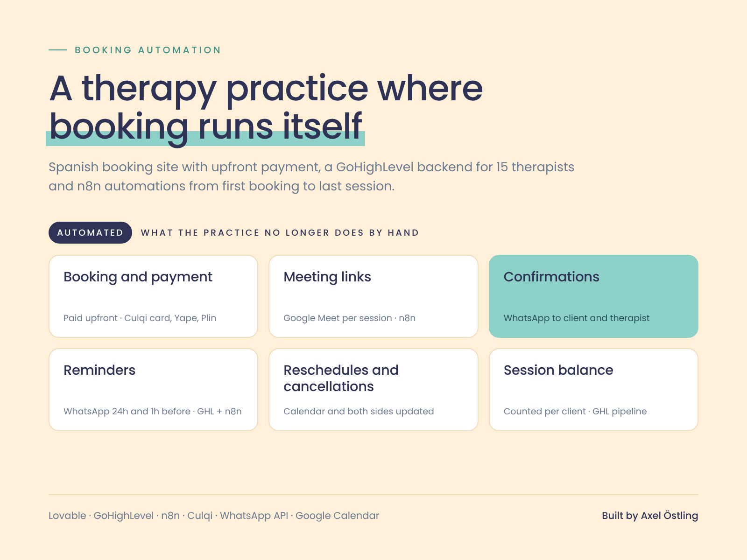Click the "Built by Axel Östling" credit

[650, 516]
